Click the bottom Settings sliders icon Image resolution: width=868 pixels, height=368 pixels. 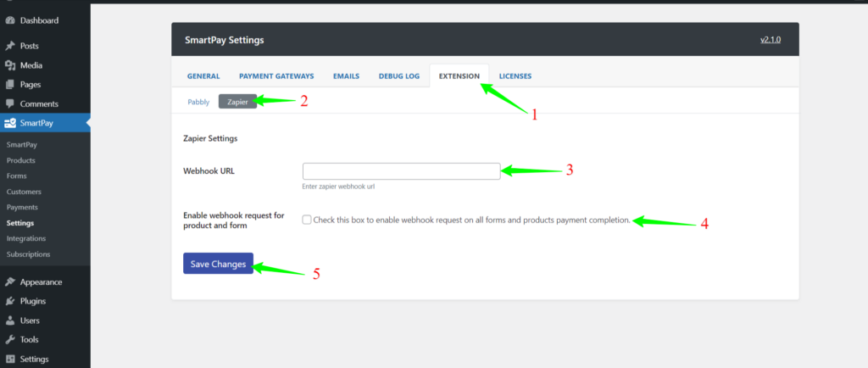pos(9,359)
